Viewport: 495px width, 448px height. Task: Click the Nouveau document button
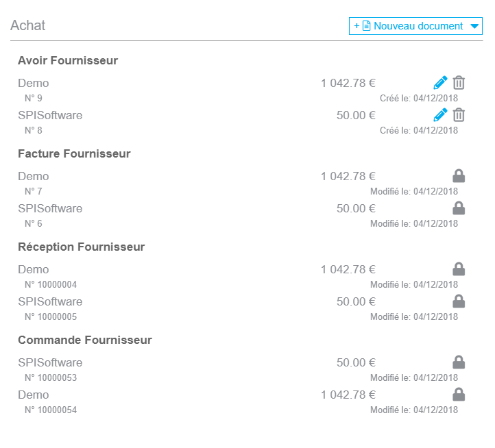[415, 26]
